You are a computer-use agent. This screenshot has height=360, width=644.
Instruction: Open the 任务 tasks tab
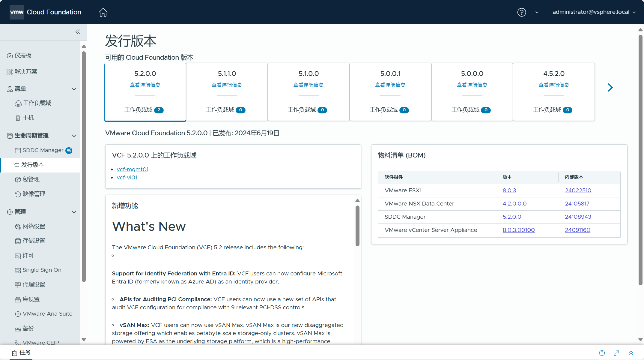point(21,352)
